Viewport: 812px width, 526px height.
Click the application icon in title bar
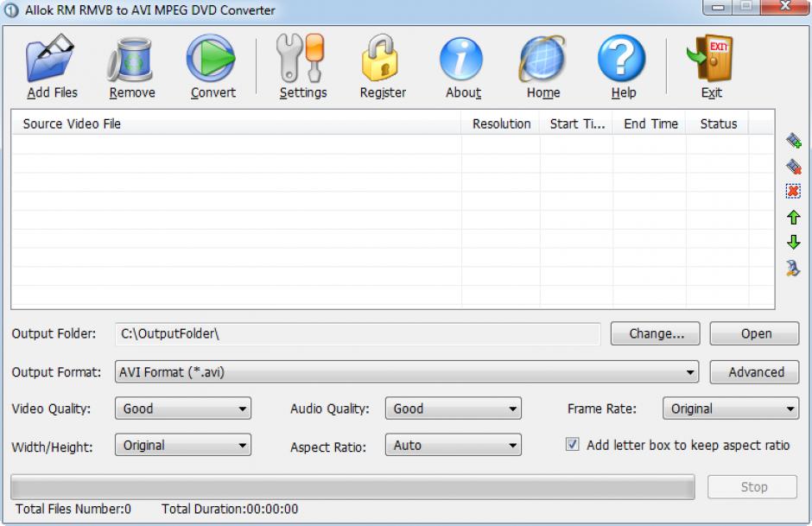[x=11, y=10]
